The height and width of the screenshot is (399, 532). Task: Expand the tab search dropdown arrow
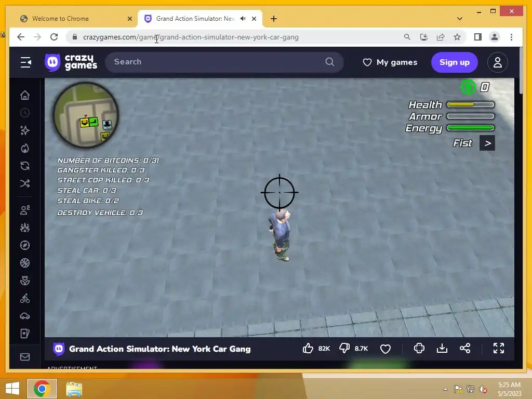(x=460, y=19)
